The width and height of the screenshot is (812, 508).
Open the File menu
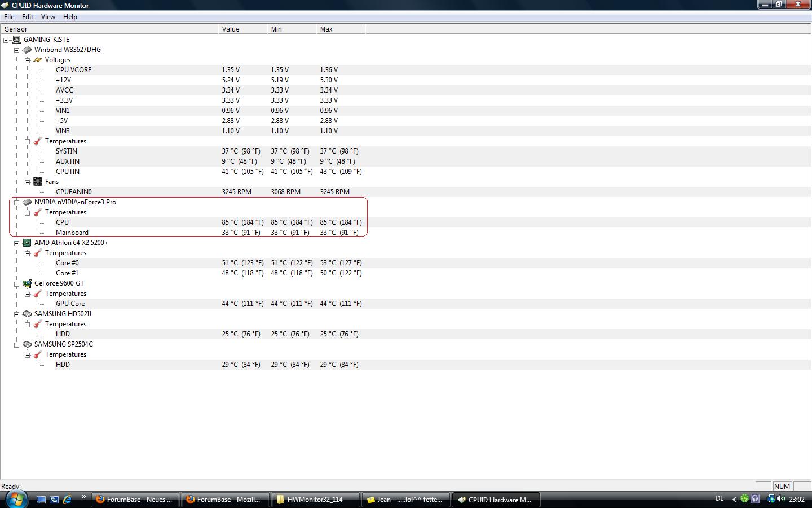point(9,17)
